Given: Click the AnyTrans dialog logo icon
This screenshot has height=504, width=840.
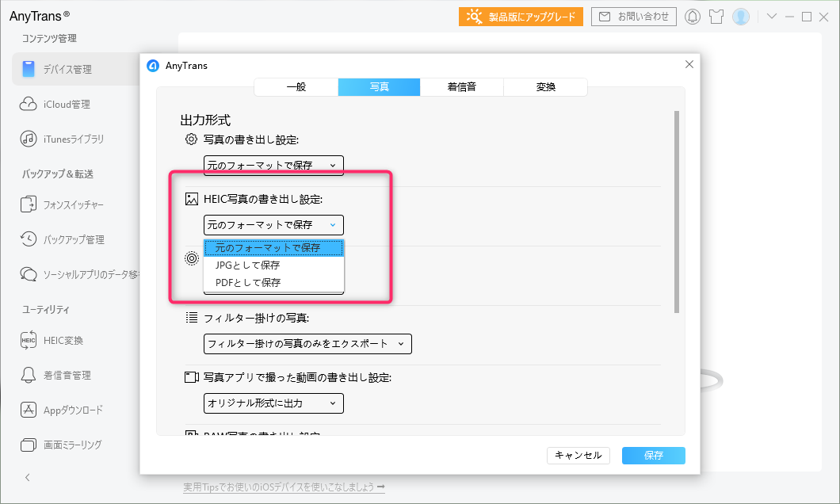Looking at the screenshot, I should coord(153,65).
